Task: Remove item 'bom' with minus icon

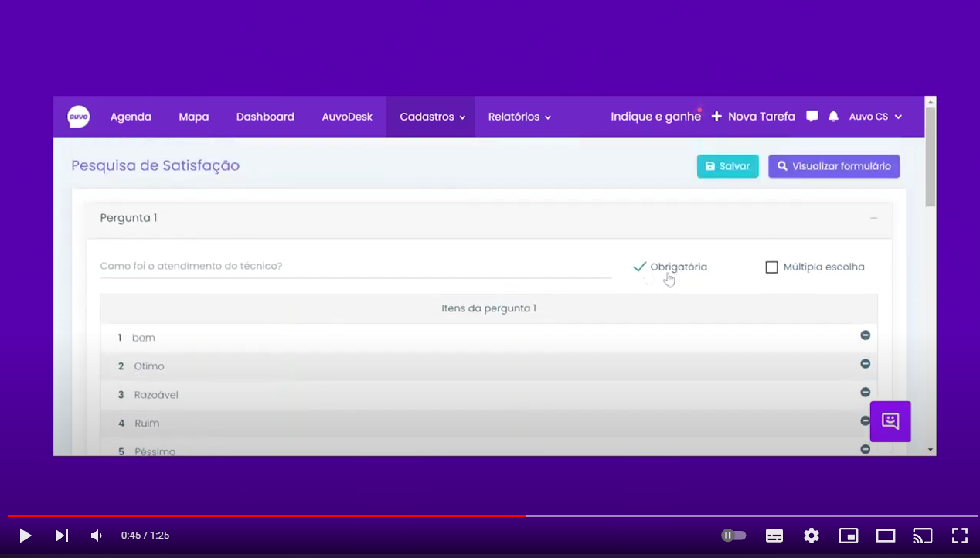Action: click(x=865, y=335)
